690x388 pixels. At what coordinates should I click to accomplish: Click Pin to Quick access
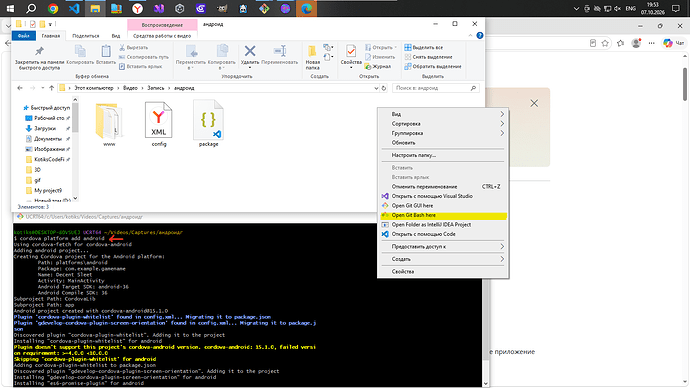39,59
